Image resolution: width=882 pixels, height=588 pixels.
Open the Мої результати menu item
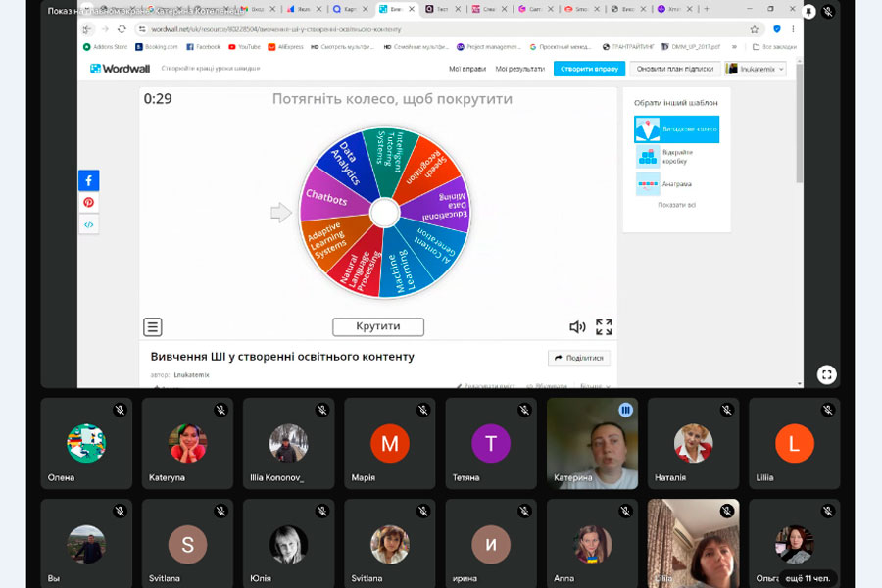[519, 69]
